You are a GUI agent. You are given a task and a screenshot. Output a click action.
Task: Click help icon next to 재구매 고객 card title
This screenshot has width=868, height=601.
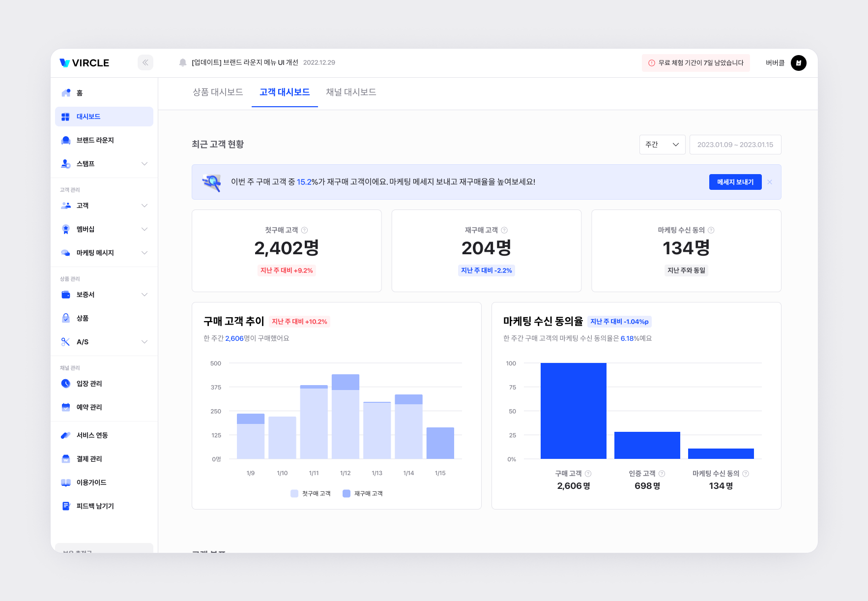[x=504, y=230]
